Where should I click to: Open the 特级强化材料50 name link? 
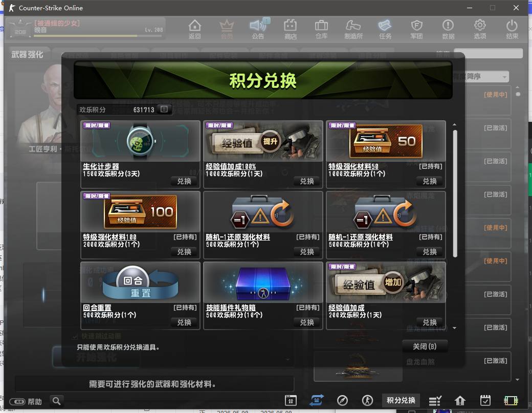coord(353,166)
